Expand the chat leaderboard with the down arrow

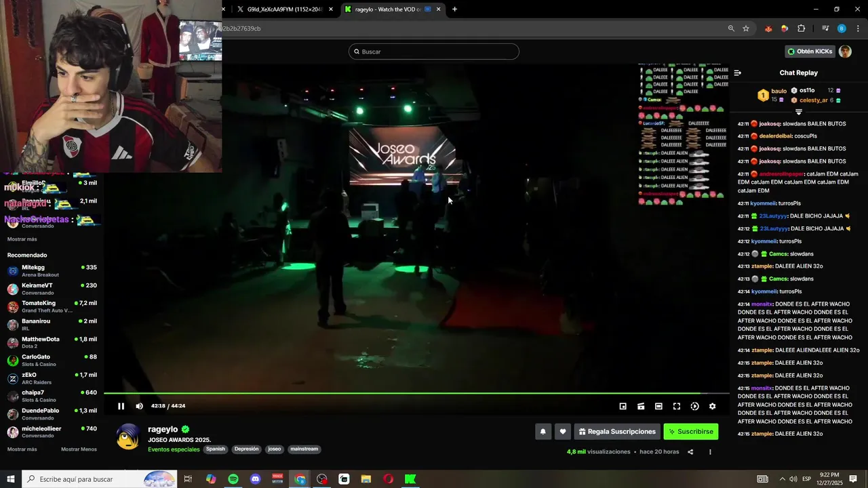(x=799, y=112)
